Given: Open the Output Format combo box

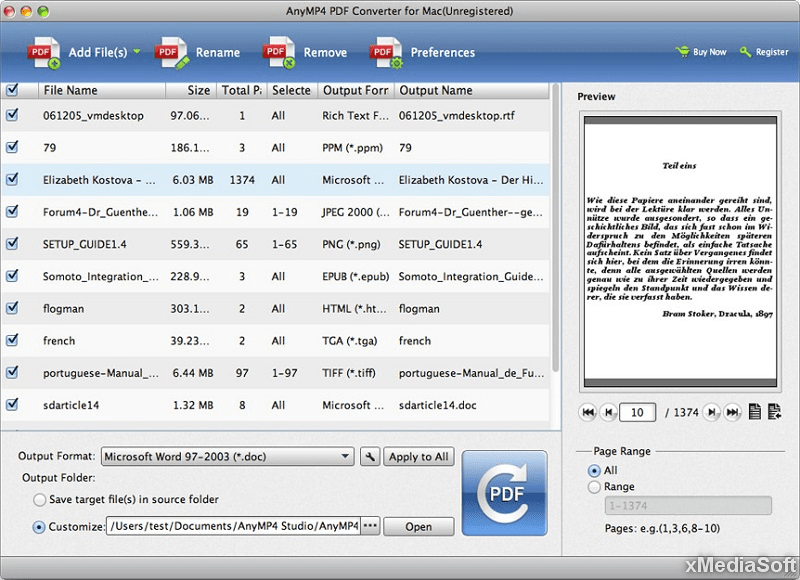Looking at the screenshot, I should 228,457.
